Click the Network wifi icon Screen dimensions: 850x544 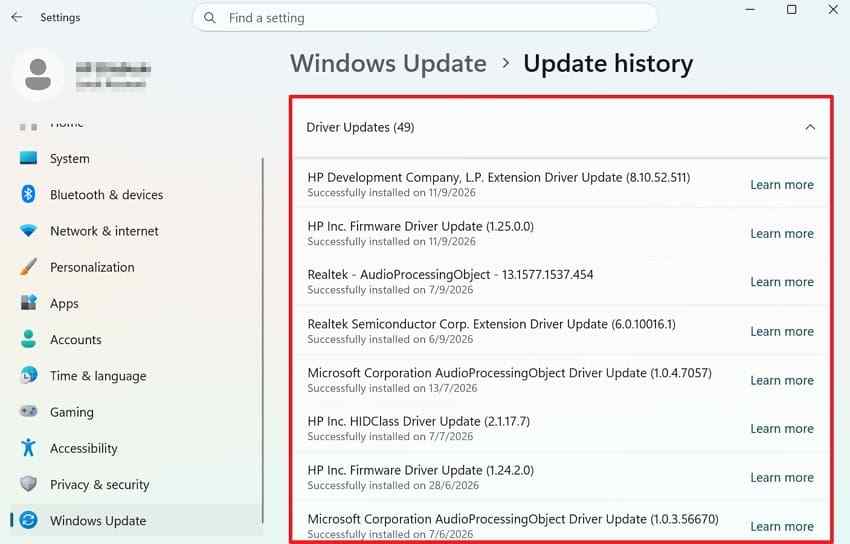(x=28, y=231)
